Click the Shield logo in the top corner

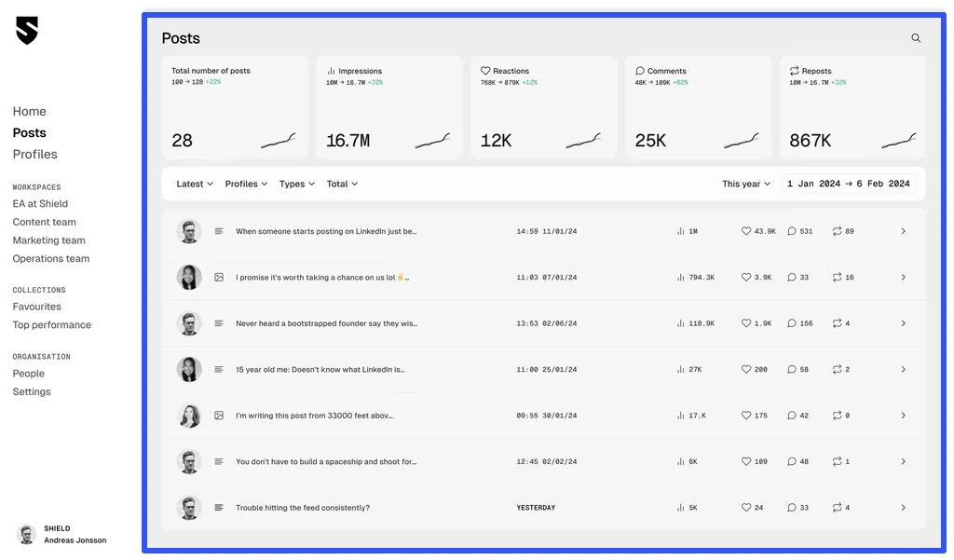27,30
